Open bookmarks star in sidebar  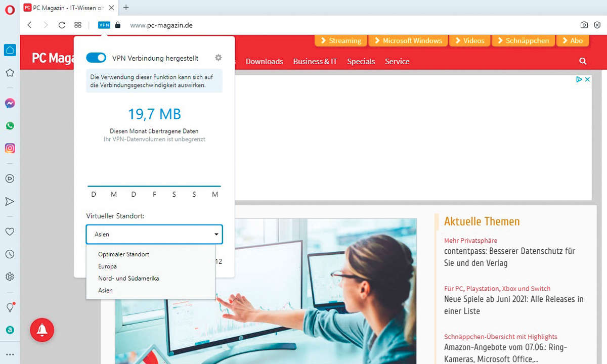(10, 73)
